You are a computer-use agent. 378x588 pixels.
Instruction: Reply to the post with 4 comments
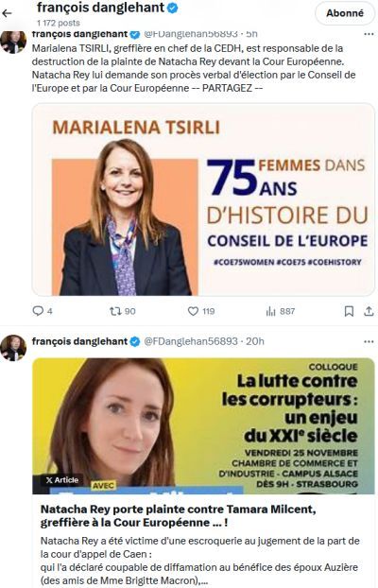[42, 311]
